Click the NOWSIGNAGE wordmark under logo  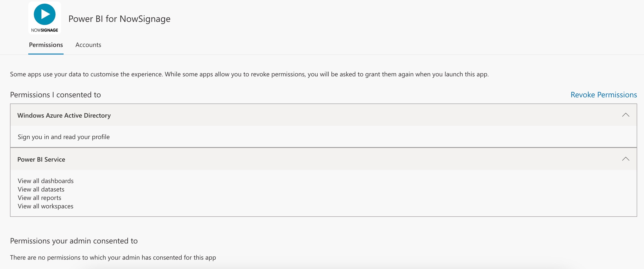(x=44, y=30)
